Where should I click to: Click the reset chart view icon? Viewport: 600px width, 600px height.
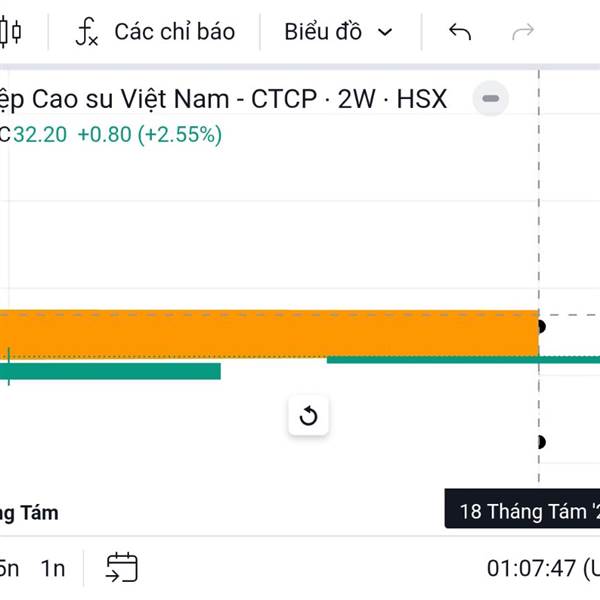[308, 416]
